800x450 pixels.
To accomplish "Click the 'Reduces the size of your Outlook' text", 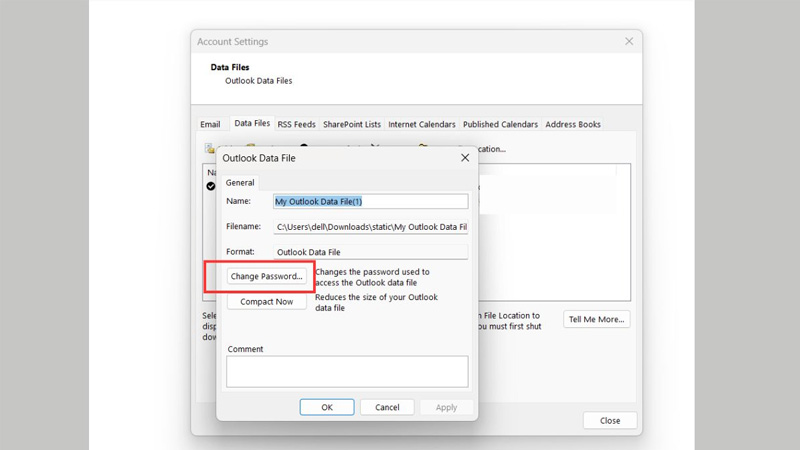I will tap(377, 297).
